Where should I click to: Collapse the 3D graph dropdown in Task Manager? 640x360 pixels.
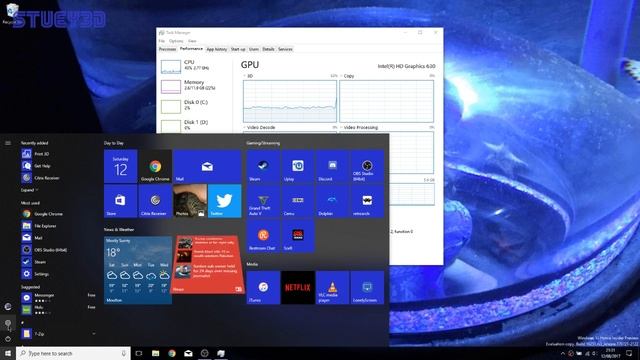point(248,76)
